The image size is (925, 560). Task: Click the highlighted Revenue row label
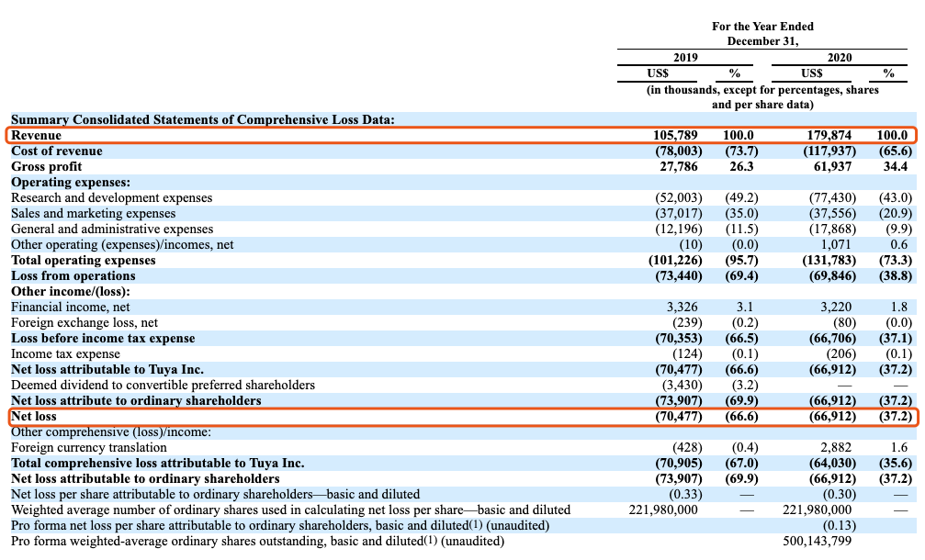tap(37, 135)
